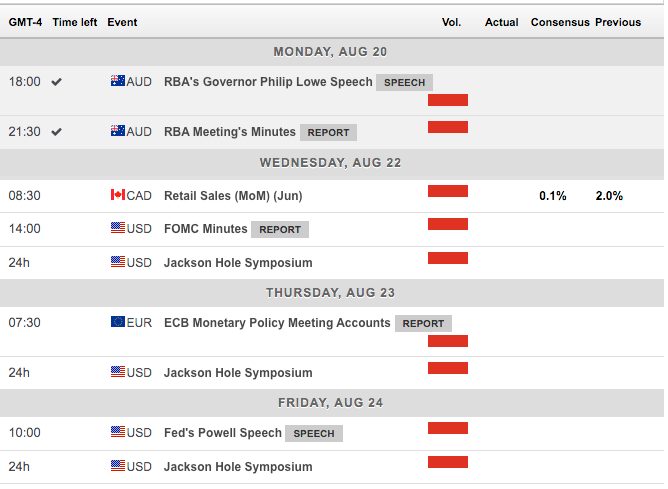Click red volatility bar for Retail Sales

448,192
